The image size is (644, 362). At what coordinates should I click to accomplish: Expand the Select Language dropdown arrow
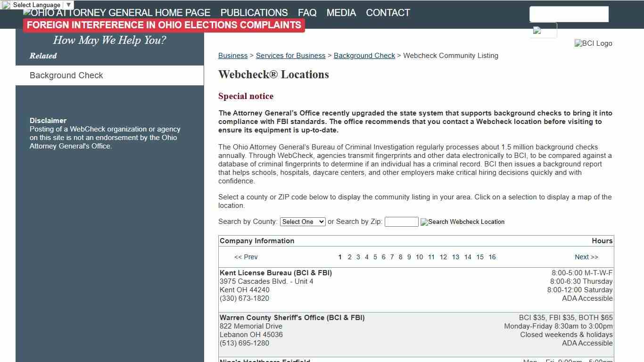click(x=69, y=5)
